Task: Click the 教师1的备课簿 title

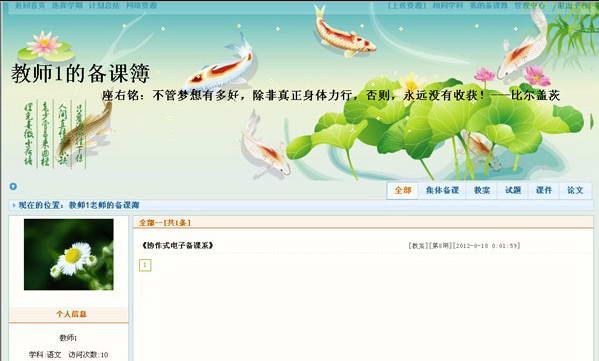Action: [80, 73]
